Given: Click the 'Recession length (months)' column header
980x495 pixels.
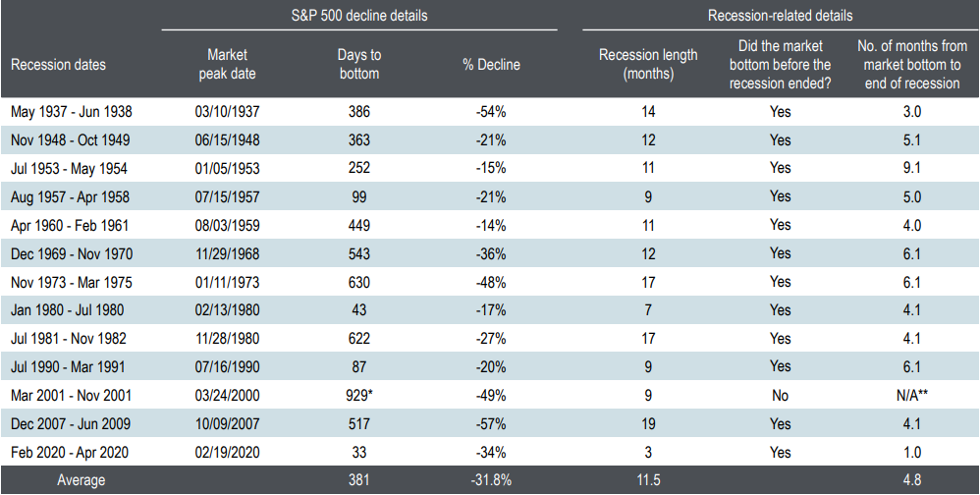Looking at the screenshot, I should tap(649, 65).
